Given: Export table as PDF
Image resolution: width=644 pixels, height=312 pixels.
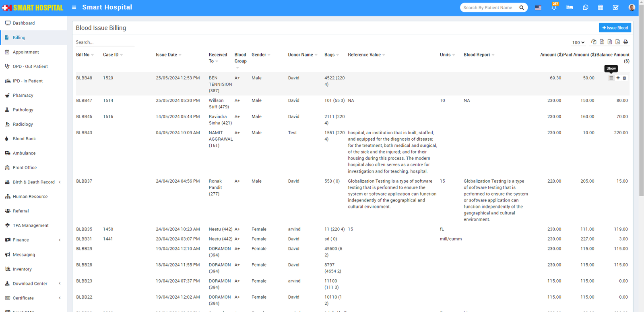Looking at the screenshot, I should (x=617, y=42).
